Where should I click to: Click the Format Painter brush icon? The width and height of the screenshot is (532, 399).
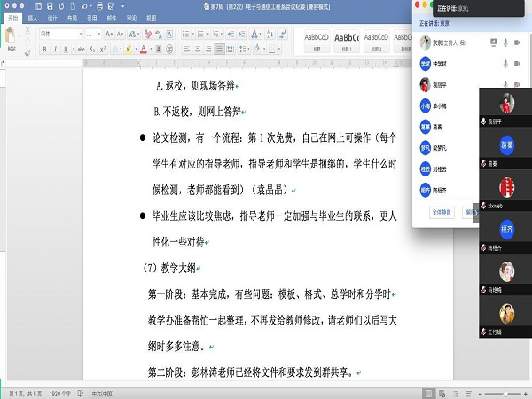27,53
